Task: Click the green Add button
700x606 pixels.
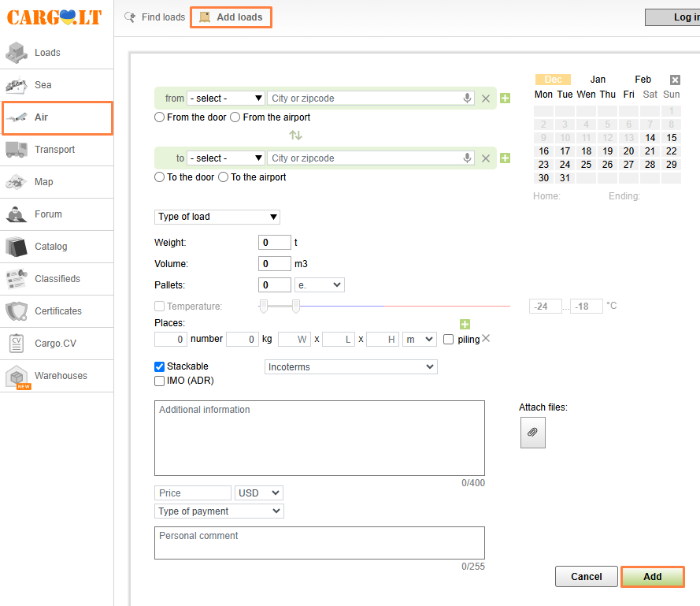Action: tap(652, 577)
